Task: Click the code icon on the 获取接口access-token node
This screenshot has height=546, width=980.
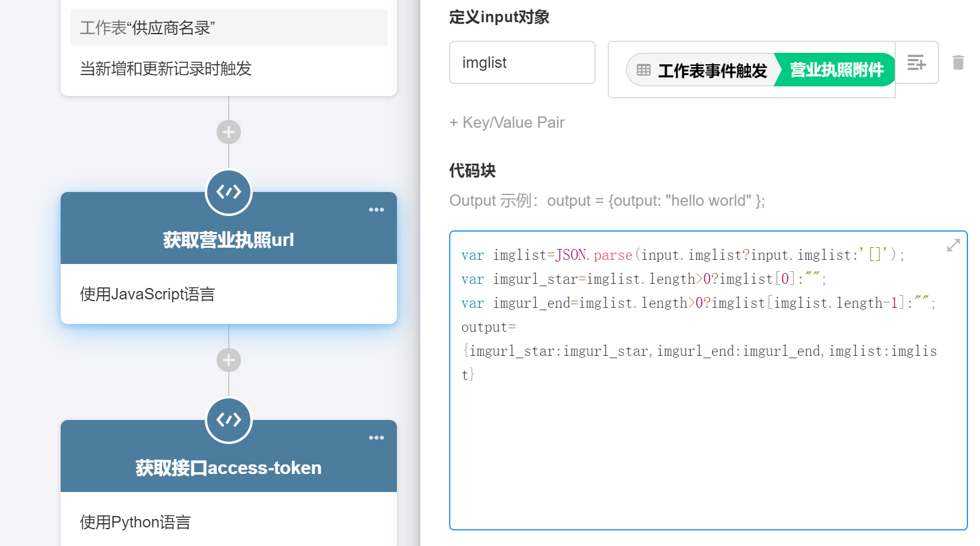Action: (229, 420)
